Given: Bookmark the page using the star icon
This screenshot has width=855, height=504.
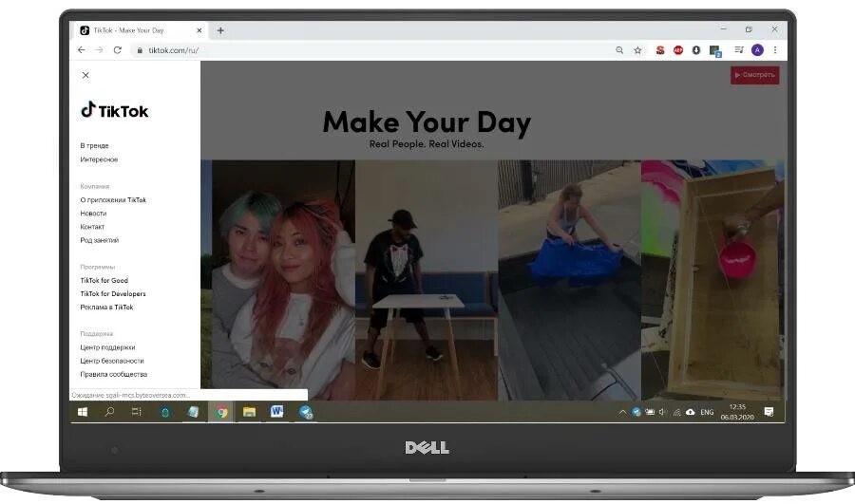Looking at the screenshot, I should tap(638, 50).
